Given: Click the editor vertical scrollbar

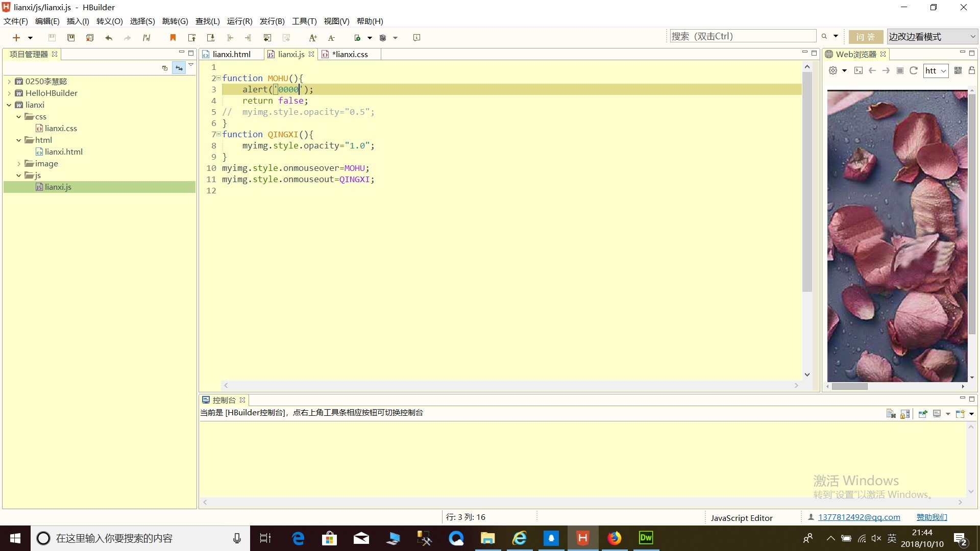Looking at the screenshot, I should 807,181.
